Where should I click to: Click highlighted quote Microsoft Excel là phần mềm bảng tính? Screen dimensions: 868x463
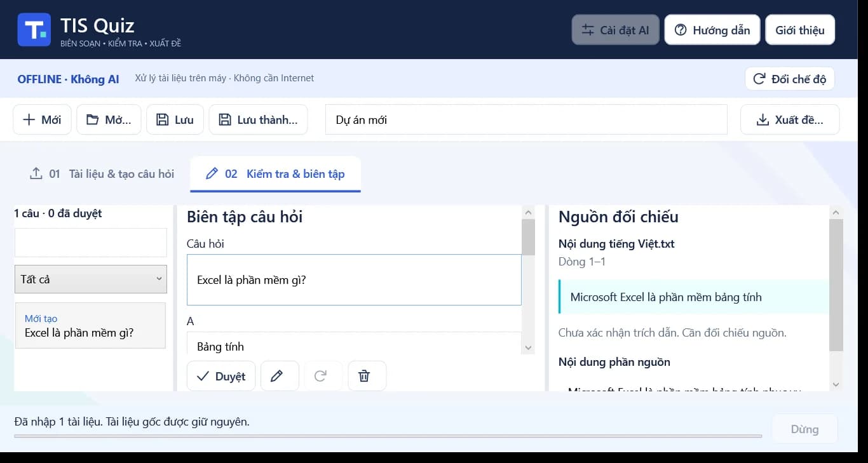693,297
